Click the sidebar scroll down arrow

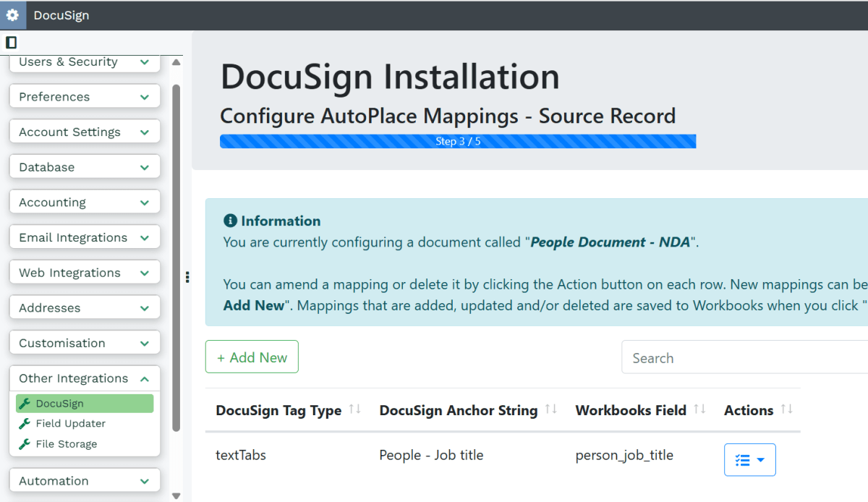(x=176, y=495)
